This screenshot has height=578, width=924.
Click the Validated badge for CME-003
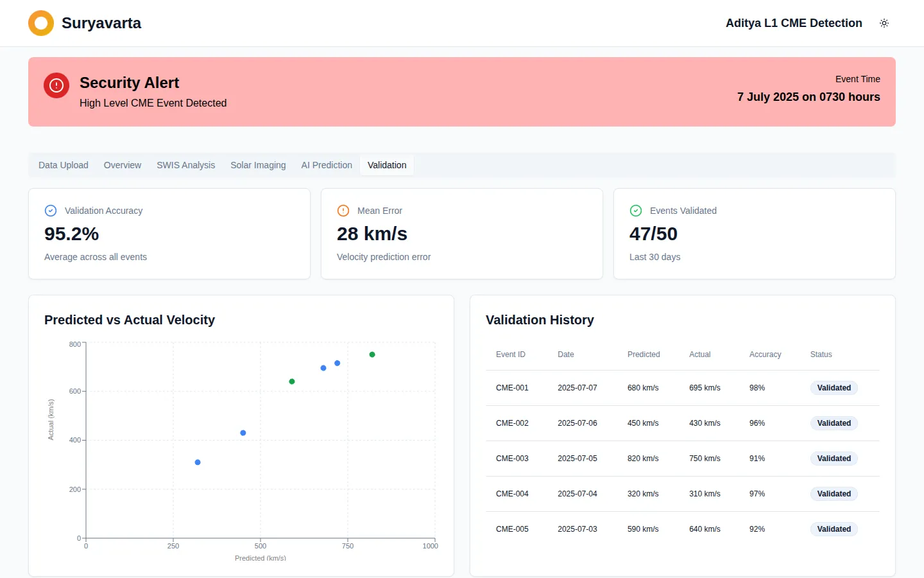tap(834, 459)
